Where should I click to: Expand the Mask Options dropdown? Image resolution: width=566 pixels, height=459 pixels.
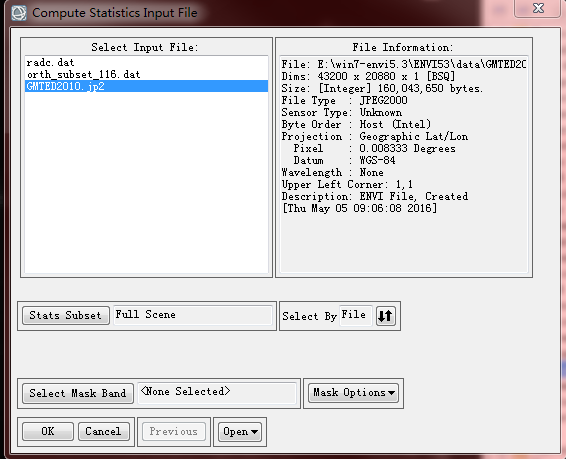point(353,393)
